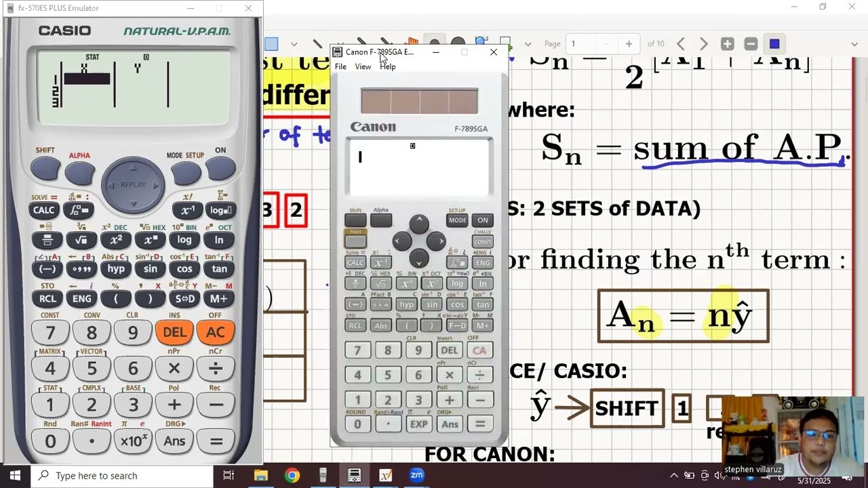
Task: Expand the dropdown left of the Page label
Action: tap(528, 44)
